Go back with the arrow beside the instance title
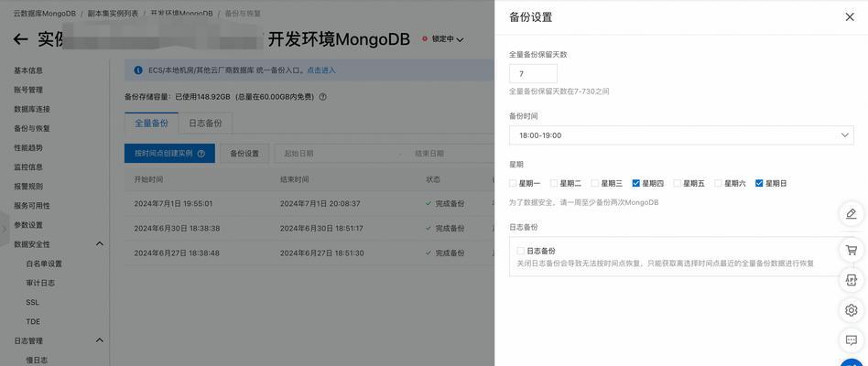 pos(20,39)
